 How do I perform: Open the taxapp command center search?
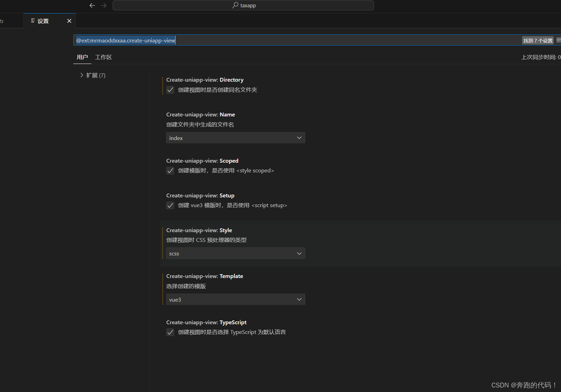tap(243, 5)
